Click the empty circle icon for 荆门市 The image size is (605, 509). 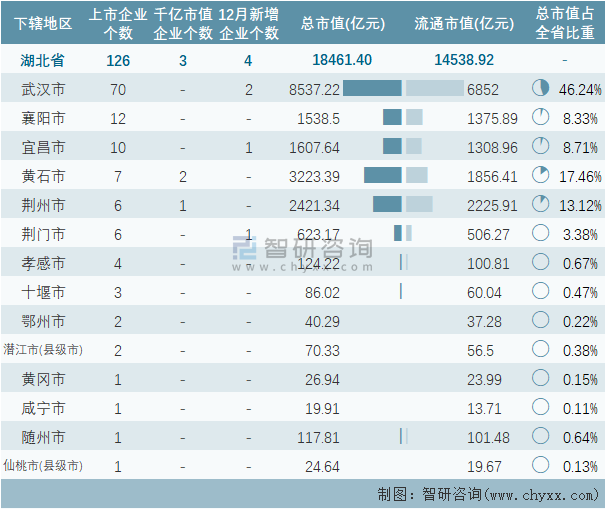[x=541, y=234]
